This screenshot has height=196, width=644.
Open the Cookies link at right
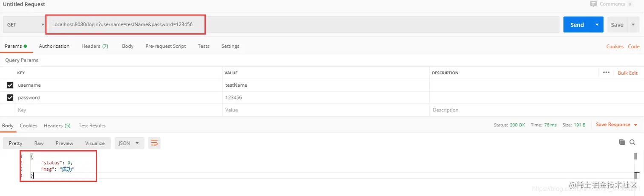pyautogui.click(x=615, y=47)
